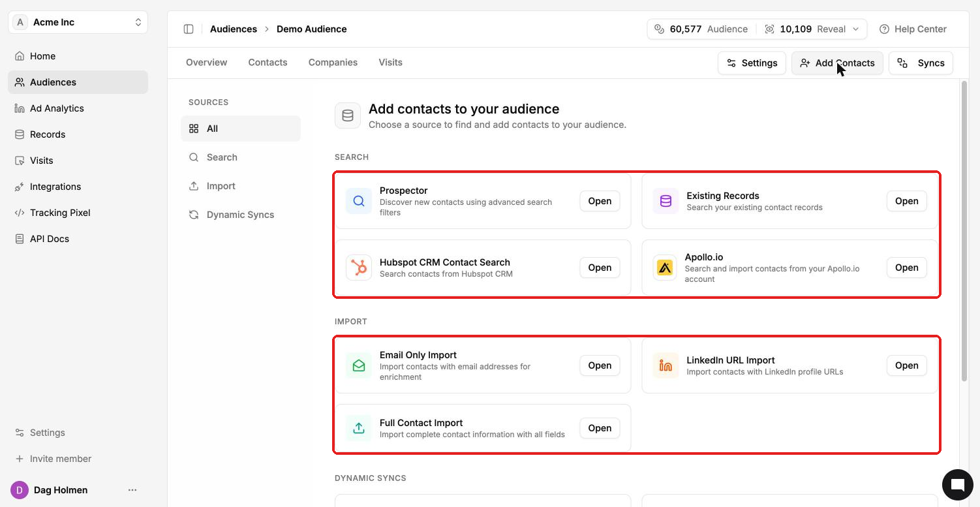This screenshot has width=980, height=507.
Task: Click the Hubspot logo icon
Action: tap(359, 268)
